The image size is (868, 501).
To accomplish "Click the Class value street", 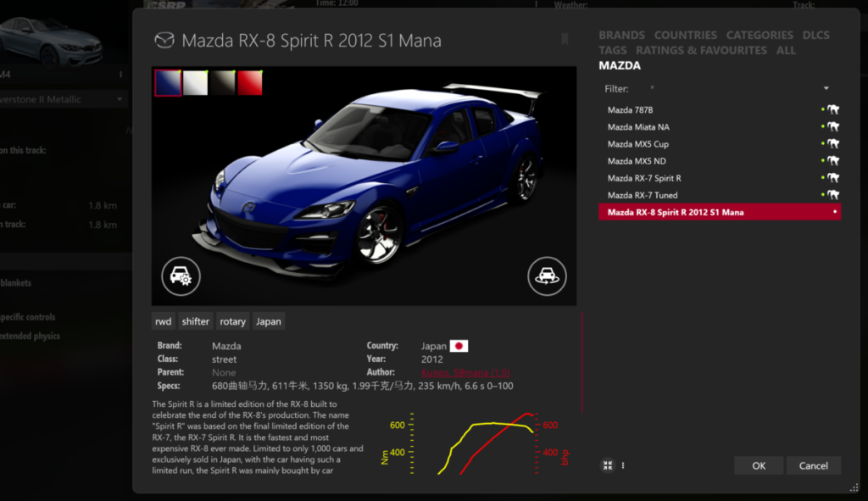I will [224, 359].
